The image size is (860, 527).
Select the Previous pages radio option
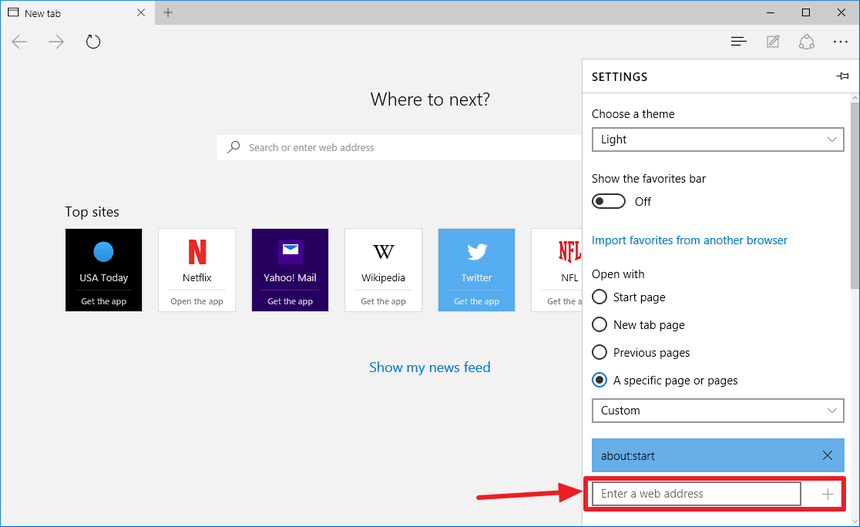coord(599,352)
